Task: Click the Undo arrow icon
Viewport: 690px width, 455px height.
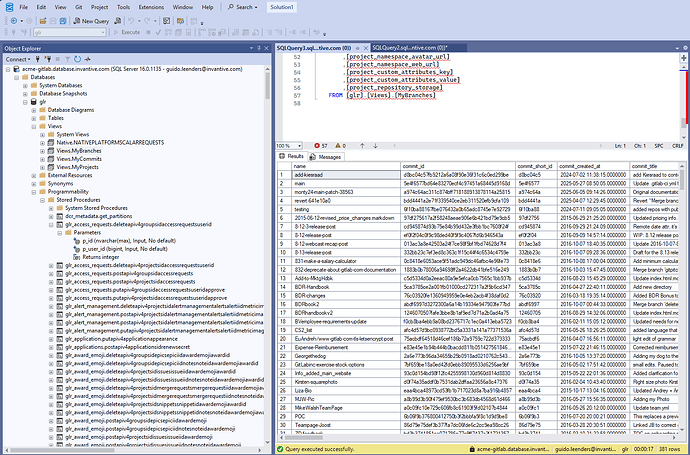Action: 131,21
